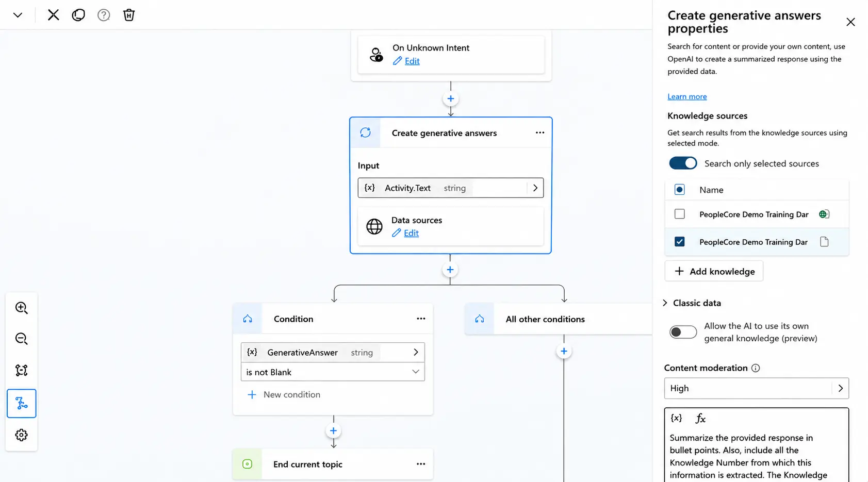Image resolution: width=868 pixels, height=482 pixels.
Task: Open the canvas settings gear icon
Action: click(x=22, y=435)
